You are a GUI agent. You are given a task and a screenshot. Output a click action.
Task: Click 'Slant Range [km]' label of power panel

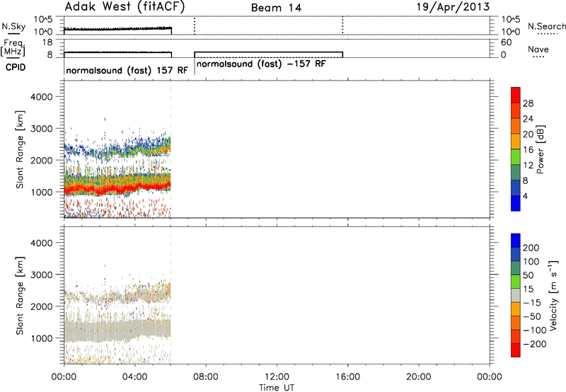pos(20,149)
